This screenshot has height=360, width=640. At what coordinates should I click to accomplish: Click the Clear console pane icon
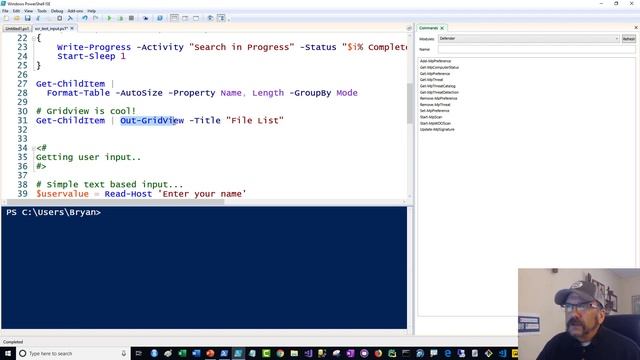click(x=70, y=18)
